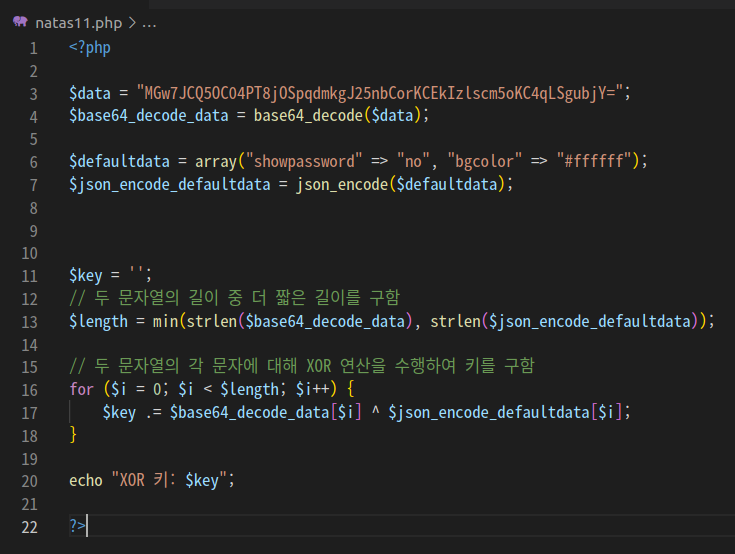The height and width of the screenshot is (554, 735).
Task: Click the array keyword on line 6
Action: 216,162
